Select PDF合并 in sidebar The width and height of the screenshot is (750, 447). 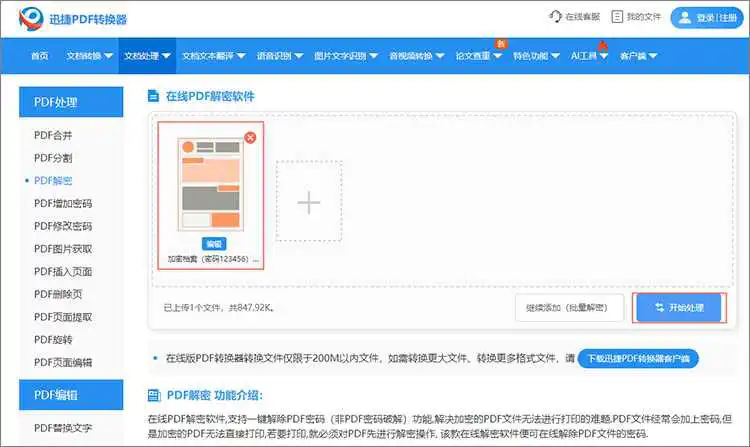53,135
